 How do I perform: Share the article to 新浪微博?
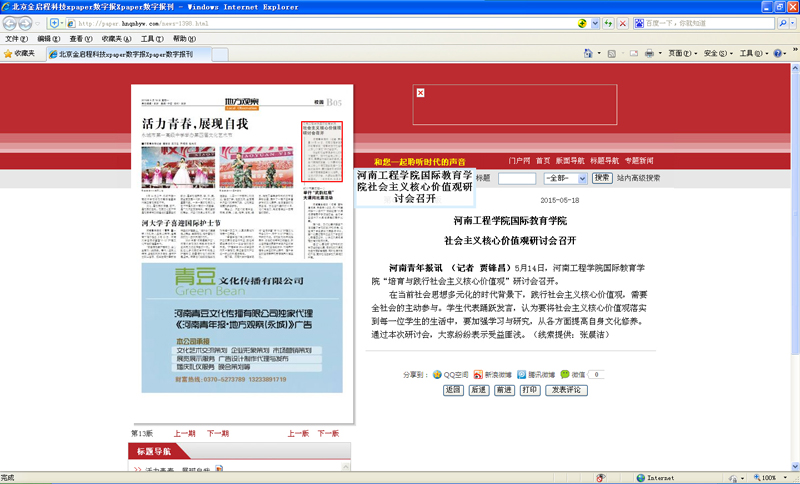pos(492,374)
